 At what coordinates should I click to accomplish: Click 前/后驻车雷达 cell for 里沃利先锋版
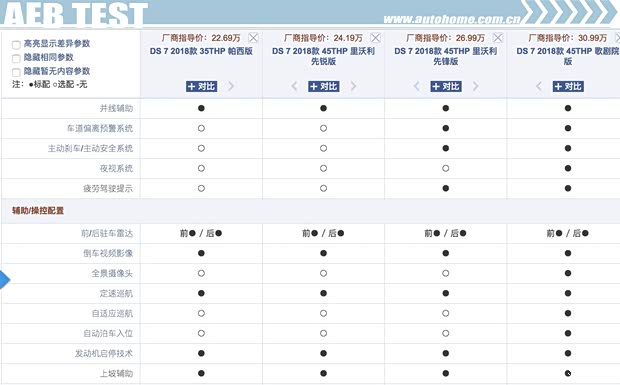click(x=446, y=234)
